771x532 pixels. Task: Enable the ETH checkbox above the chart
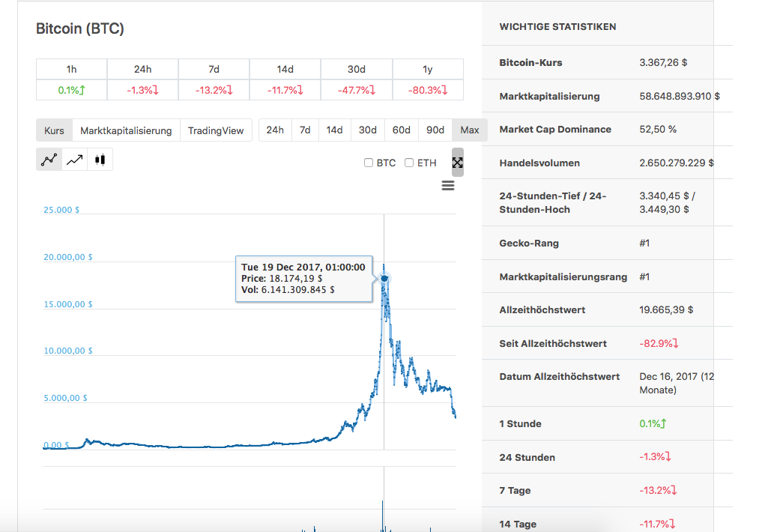409,163
